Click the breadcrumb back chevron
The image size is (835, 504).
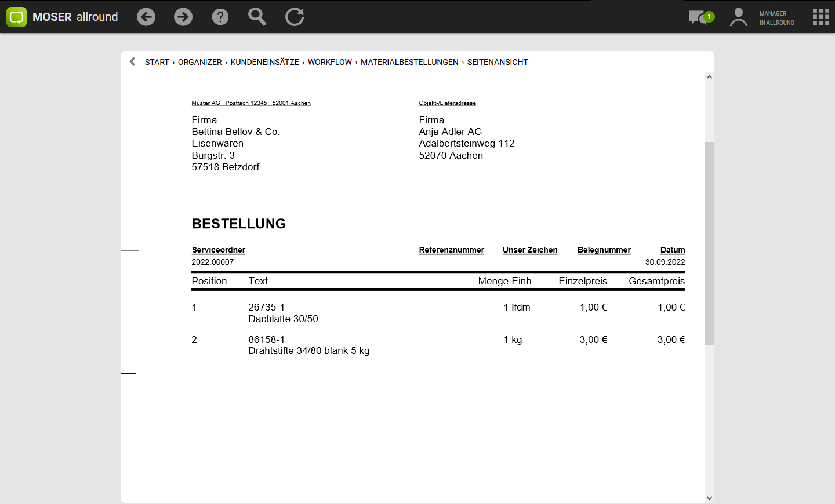tap(132, 61)
